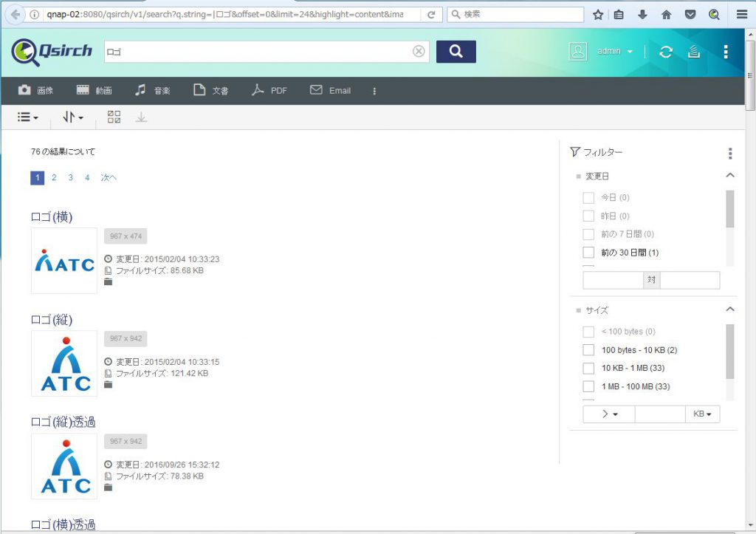Click the admin user avatar icon

point(577,51)
